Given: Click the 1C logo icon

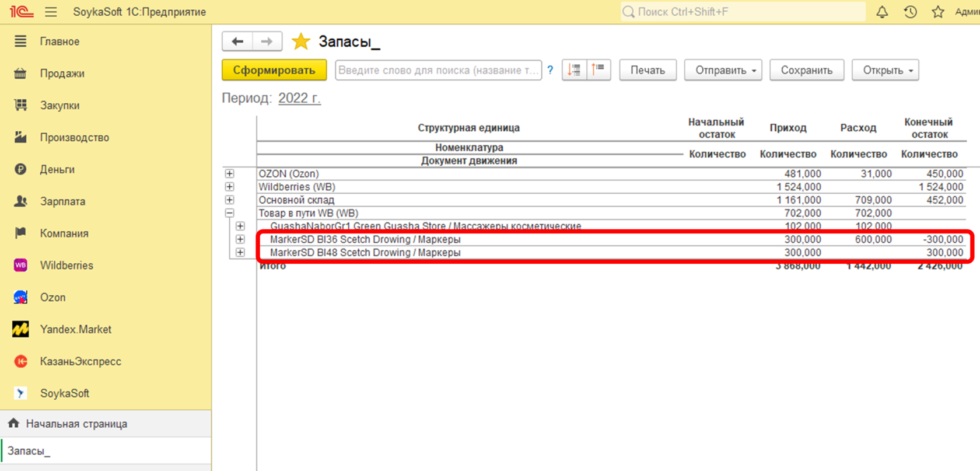Looking at the screenshot, I should (x=21, y=12).
